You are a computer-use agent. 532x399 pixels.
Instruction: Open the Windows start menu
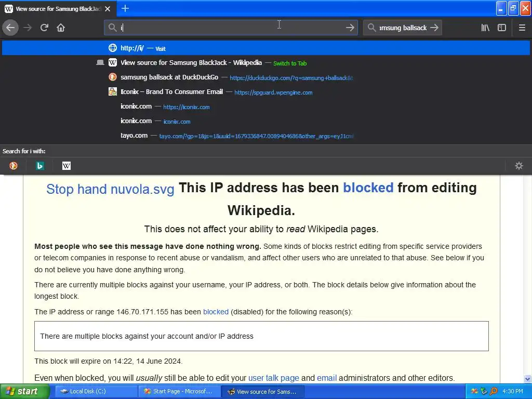click(x=24, y=392)
